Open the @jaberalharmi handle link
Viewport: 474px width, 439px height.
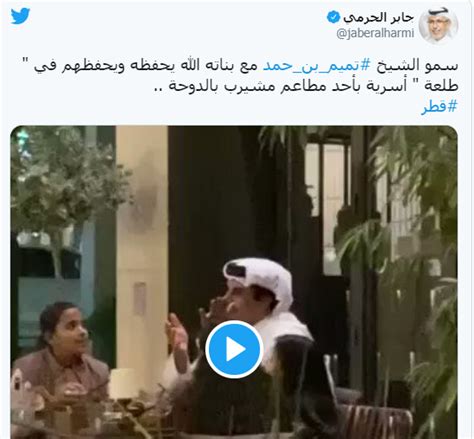375,33
